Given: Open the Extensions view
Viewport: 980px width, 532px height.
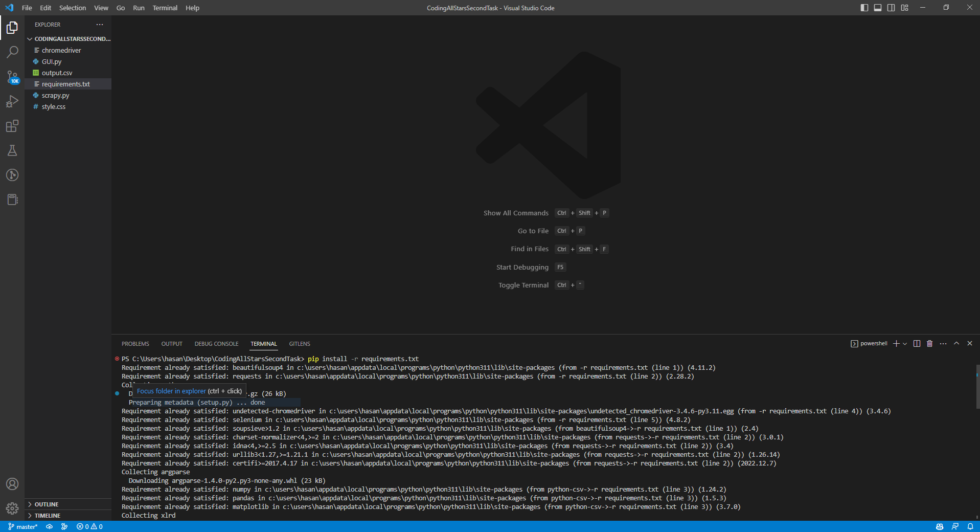Looking at the screenshot, I should [x=12, y=126].
